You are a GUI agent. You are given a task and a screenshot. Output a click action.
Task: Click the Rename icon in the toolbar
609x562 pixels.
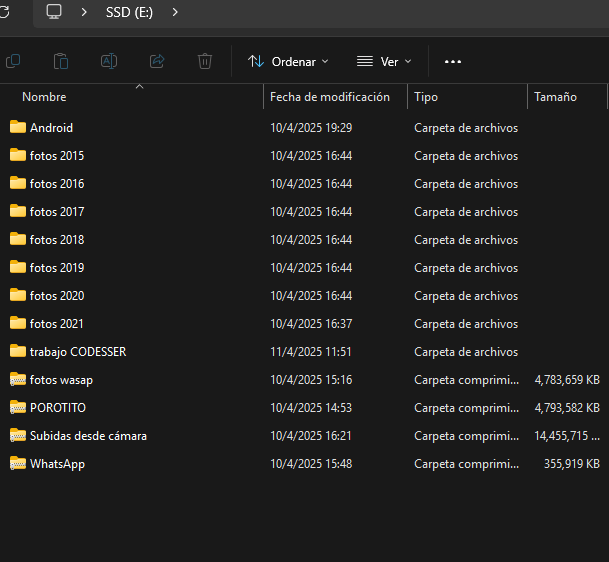click(x=109, y=62)
